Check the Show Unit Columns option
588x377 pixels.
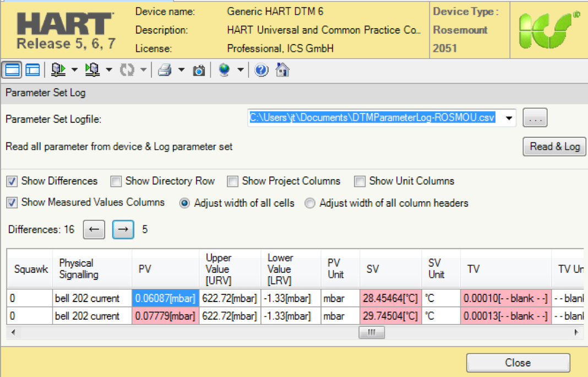click(x=360, y=181)
